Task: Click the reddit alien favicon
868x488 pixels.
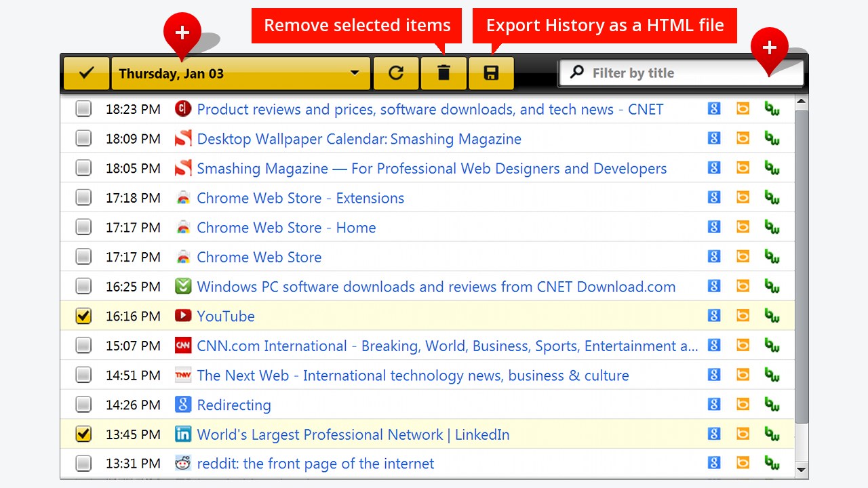Action: [183, 463]
